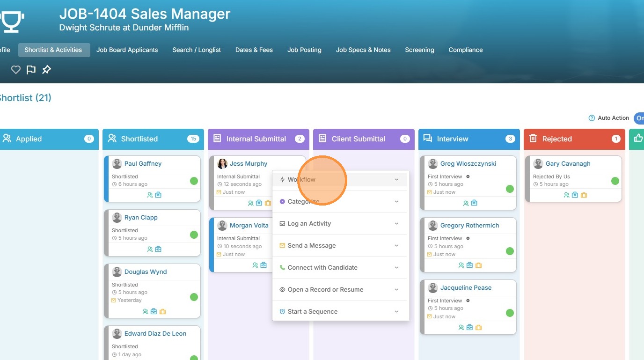Expand the Start a Sequence chevron
Viewport: 644px width, 360px height.
(x=396, y=312)
